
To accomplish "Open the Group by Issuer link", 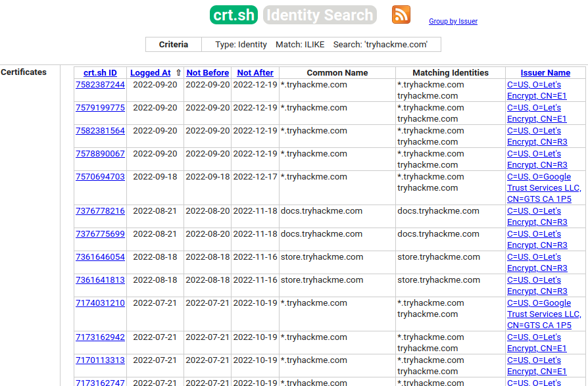I will point(453,21).
